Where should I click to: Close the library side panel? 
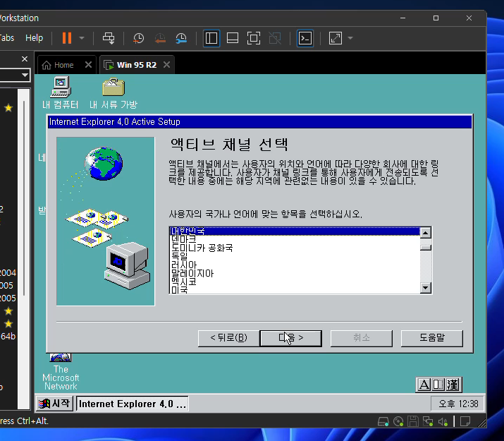[25, 59]
